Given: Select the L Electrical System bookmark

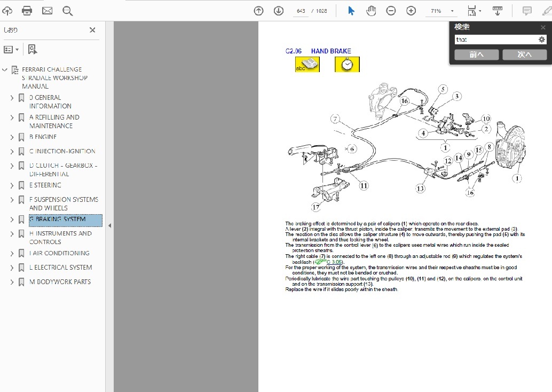Looking at the screenshot, I should tap(60, 268).
